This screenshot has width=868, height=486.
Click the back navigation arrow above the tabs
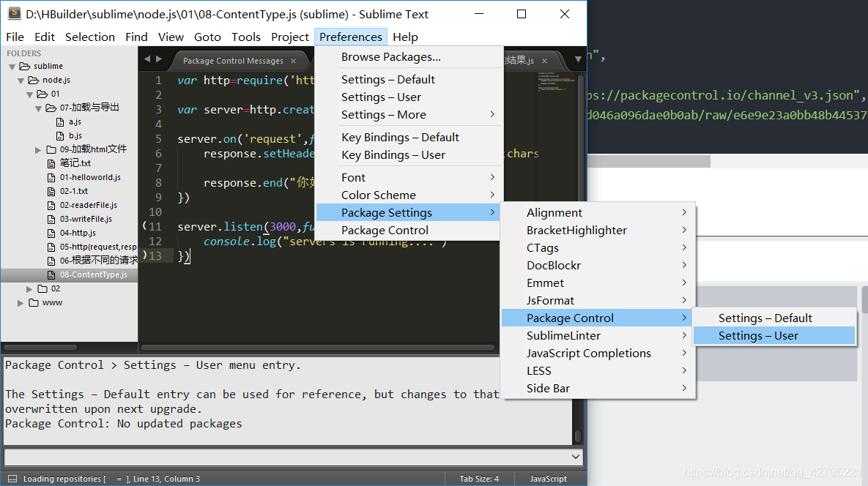coord(146,61)
